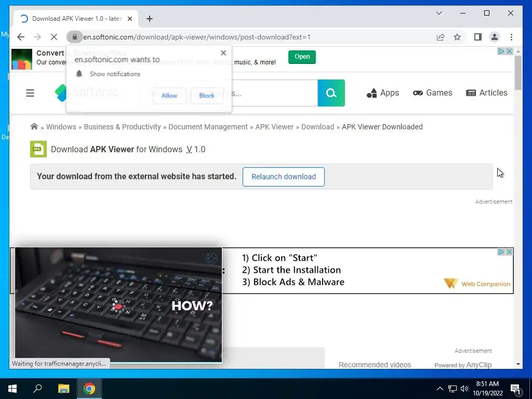Click the Softonic search magnifier button
The image size is (532, 399).
(331, 93)
